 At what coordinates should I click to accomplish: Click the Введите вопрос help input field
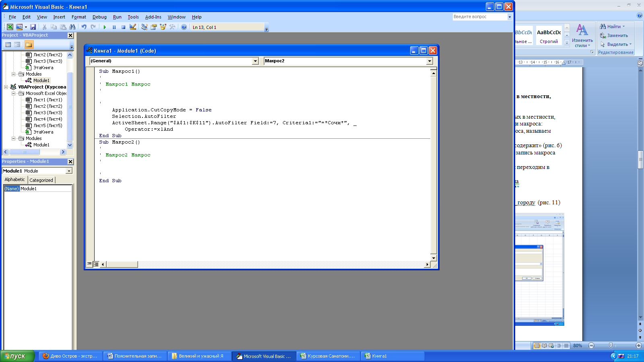[x=479, y=17]
